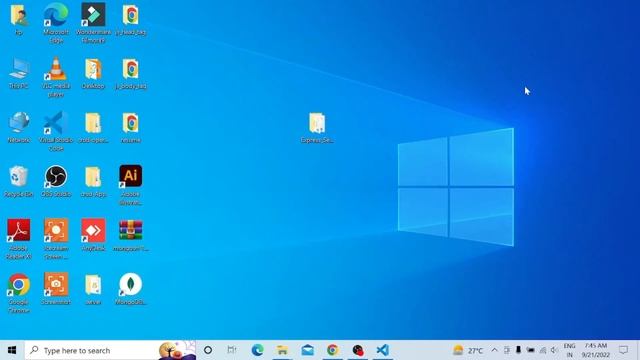Open the Mail app from taskbar
The height and width of the screenshot is (360, 640).
tap(307, 350)
